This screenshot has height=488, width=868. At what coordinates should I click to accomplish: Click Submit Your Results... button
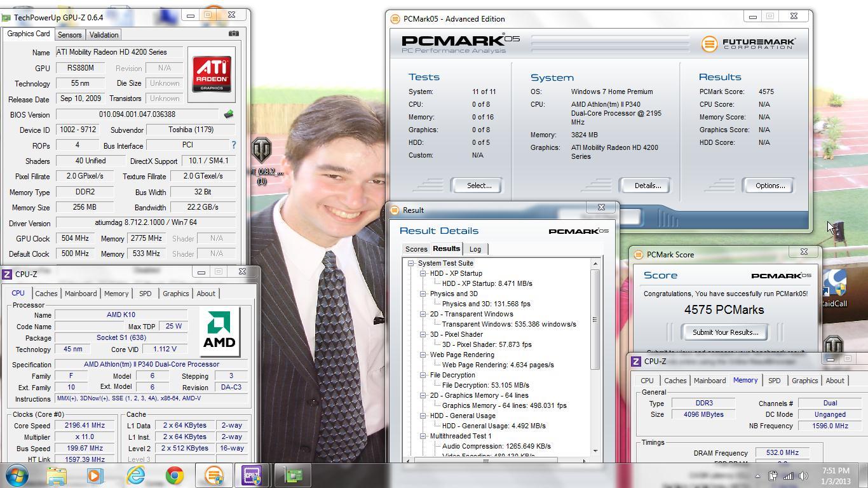(725, 332)
